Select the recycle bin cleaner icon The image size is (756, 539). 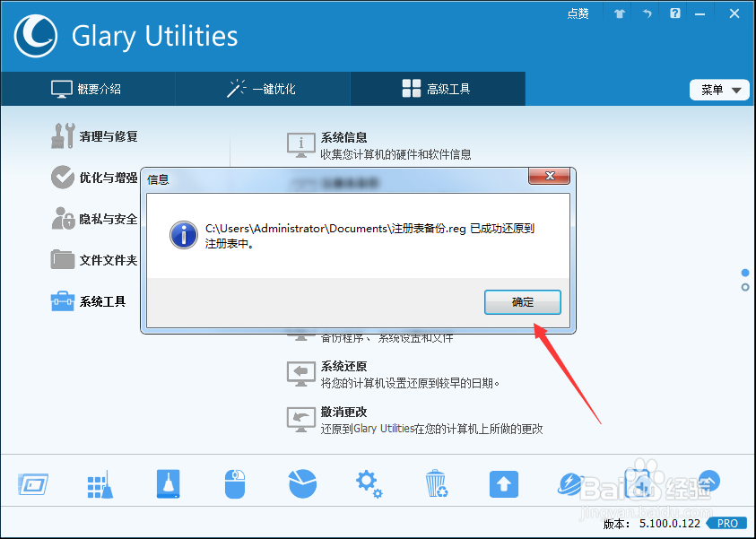[x=436, y=484]
